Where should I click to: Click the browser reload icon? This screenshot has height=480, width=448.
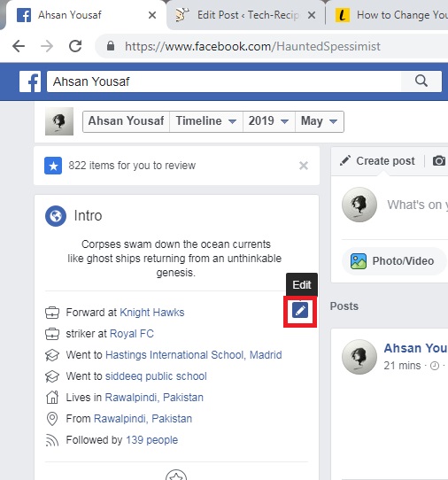(75, 46)
